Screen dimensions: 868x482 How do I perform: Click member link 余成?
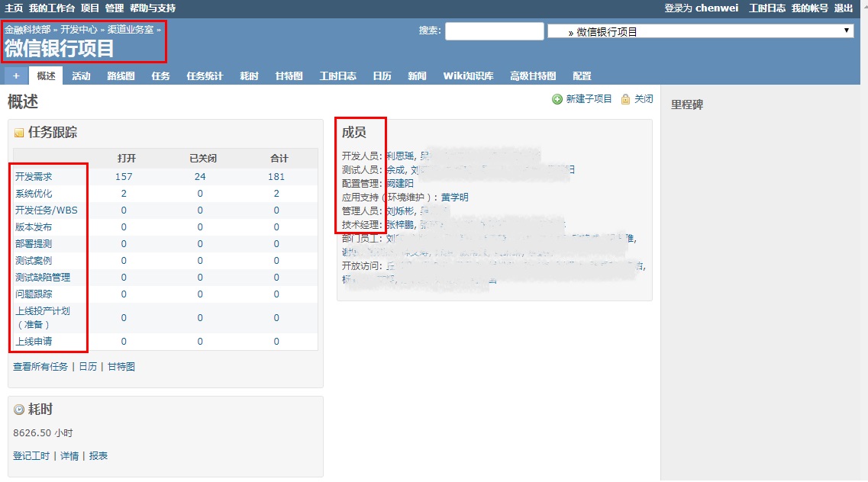click(x=395, y=170)
